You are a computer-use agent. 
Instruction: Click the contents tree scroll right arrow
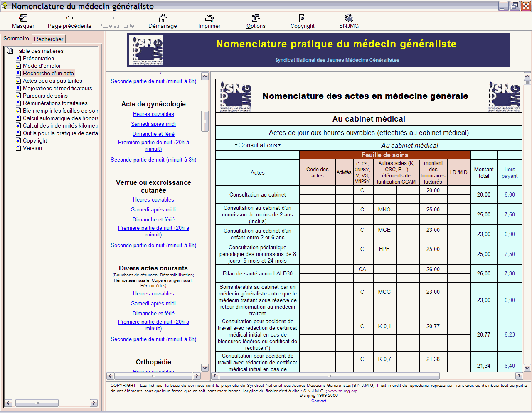(94, 403)
